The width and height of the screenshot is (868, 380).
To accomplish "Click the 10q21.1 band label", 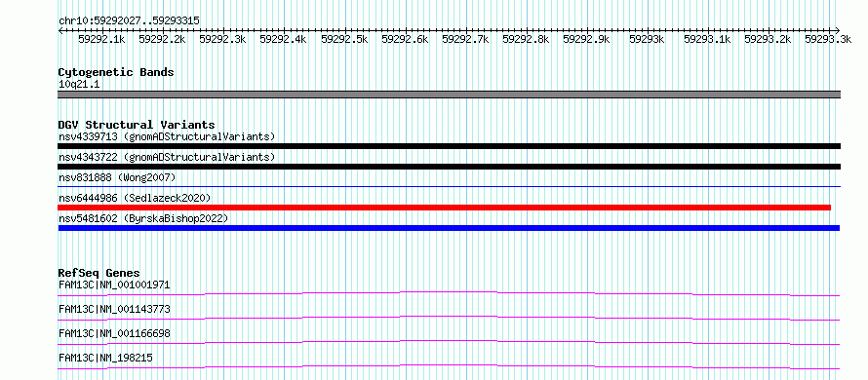I will tap(79, 85).
